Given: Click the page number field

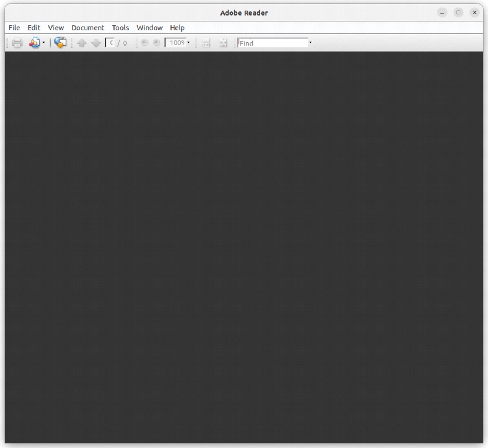Looking at the screenshot, I should point(111,42).
